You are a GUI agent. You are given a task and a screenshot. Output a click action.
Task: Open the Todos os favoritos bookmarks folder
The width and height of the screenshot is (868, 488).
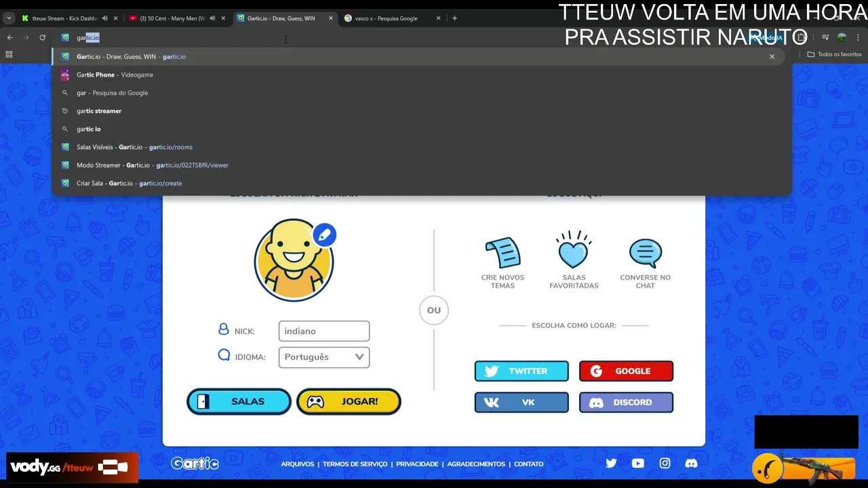pos(834,54)
